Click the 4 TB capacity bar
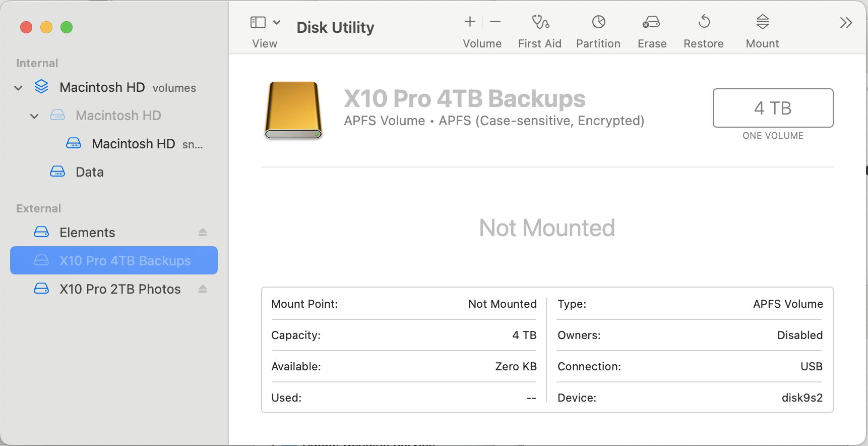 (x=772, y=108)
